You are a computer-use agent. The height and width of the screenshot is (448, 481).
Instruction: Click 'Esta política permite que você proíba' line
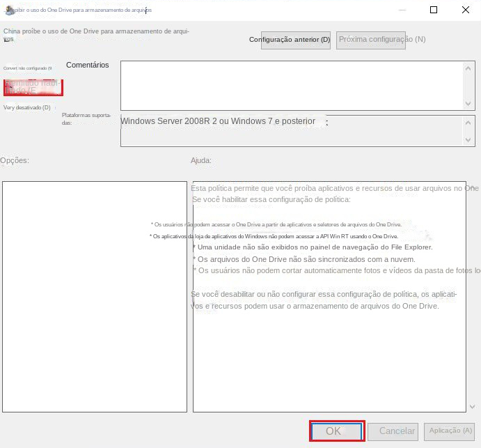[x=334, y=188]
